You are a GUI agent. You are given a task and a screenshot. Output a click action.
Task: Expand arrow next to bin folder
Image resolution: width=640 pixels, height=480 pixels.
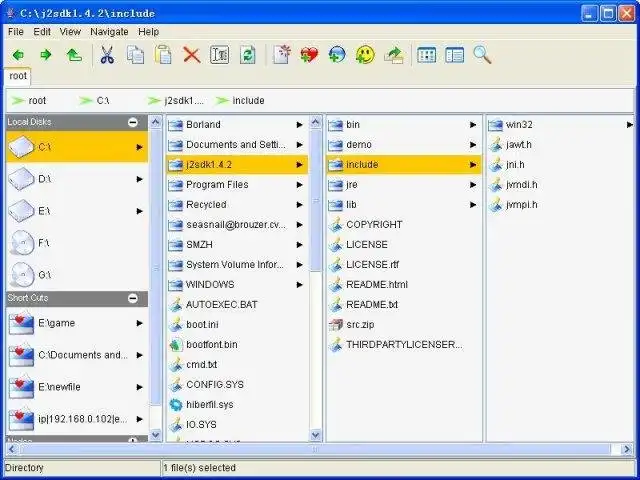(473, 124)
